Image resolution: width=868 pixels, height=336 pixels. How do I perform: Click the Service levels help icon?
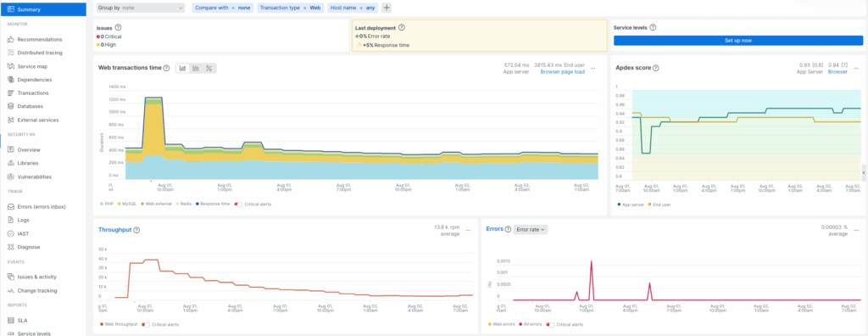tap(653, 27)
